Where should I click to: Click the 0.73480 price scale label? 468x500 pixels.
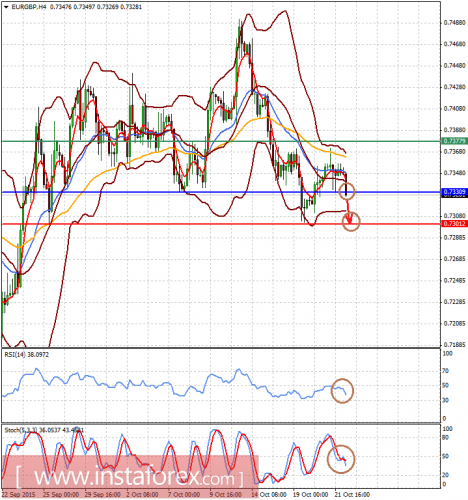coord(455,173)
